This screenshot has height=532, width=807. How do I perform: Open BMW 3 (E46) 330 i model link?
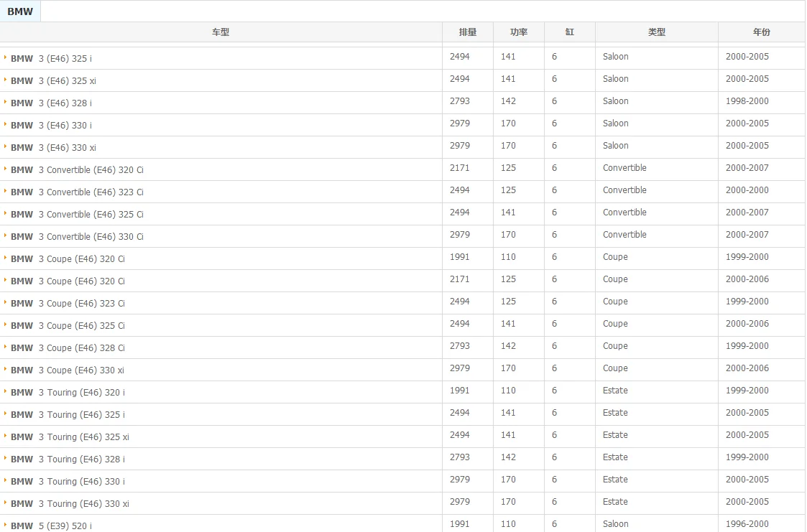(x=52, y=126)
